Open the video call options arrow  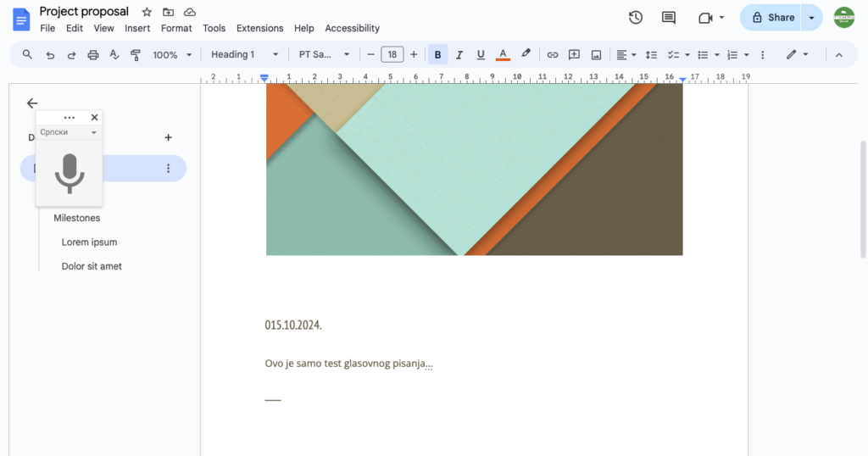[x=721, y=18]
